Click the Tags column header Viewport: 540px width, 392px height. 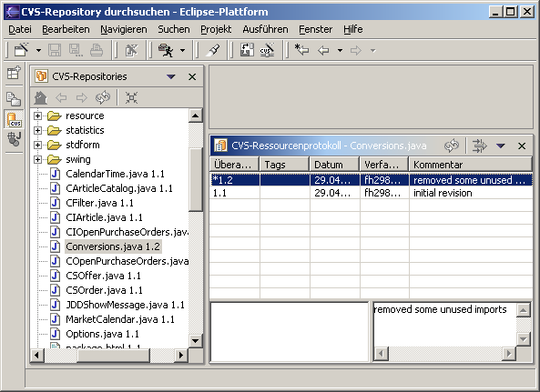(284, 165)
